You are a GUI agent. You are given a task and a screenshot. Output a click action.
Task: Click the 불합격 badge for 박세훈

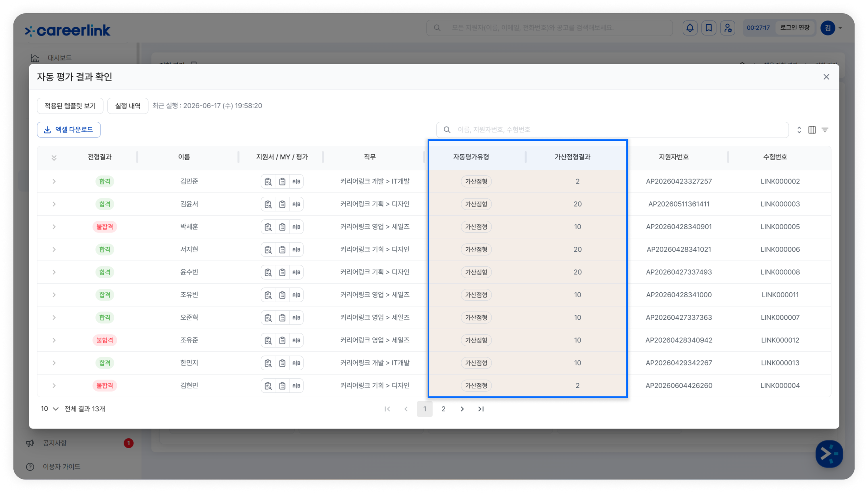[105, 227]
